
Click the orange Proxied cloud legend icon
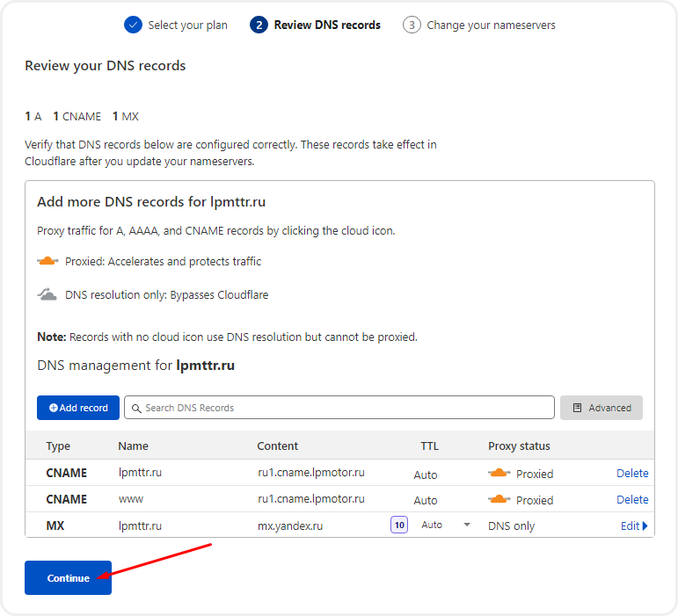[x=47, y=261]
